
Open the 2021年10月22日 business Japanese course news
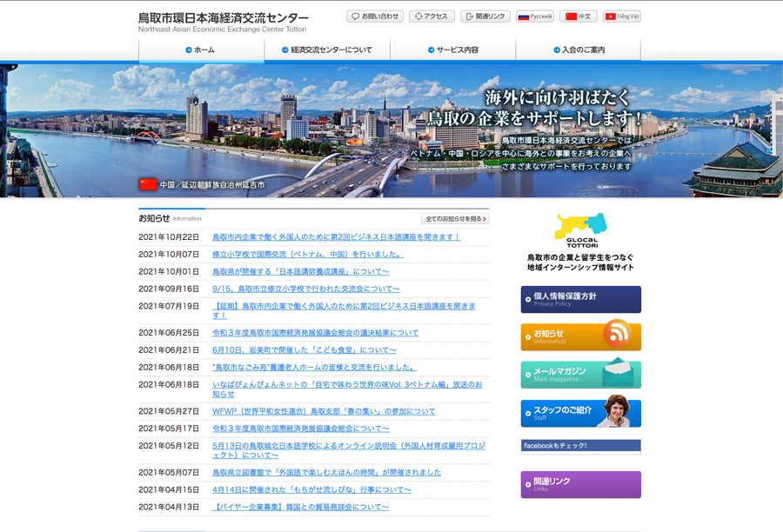[x=336, y=237]
